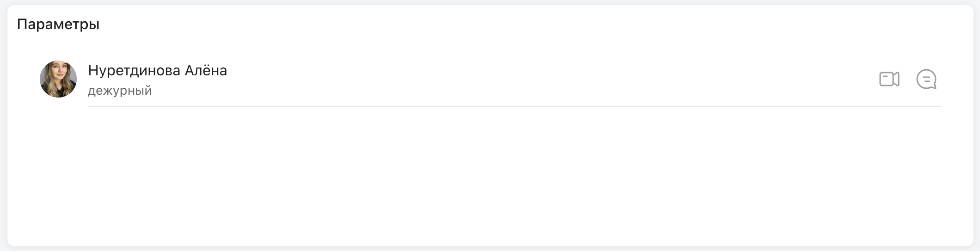The width and height of the screenshot is (980, 251).
Task: Message the дежурный via chat icon
Action: [x=926, y=79]
